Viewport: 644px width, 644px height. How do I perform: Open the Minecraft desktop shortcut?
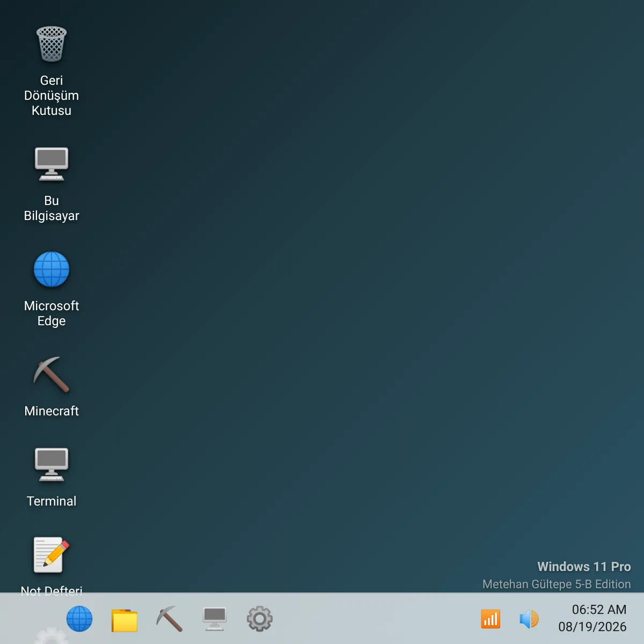click(52, 375)
